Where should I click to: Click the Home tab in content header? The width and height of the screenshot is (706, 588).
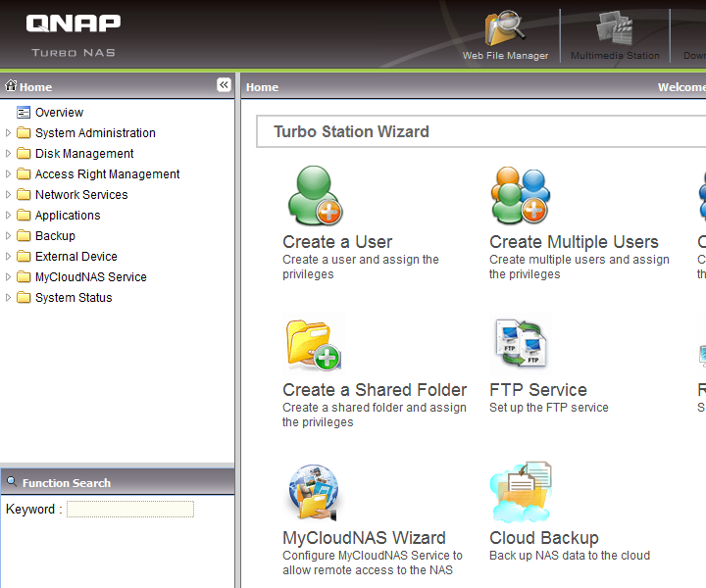[262, 87]
